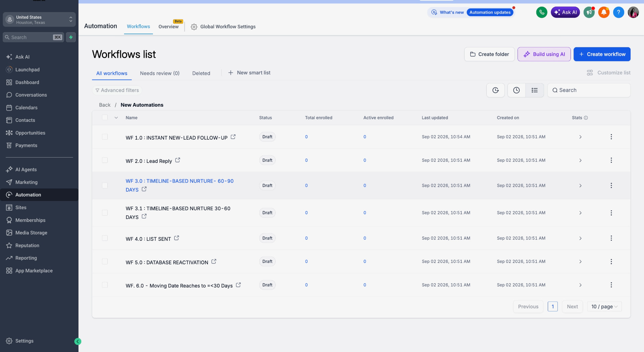Open Global Workflow Settings gear

[x=194, y=27]
